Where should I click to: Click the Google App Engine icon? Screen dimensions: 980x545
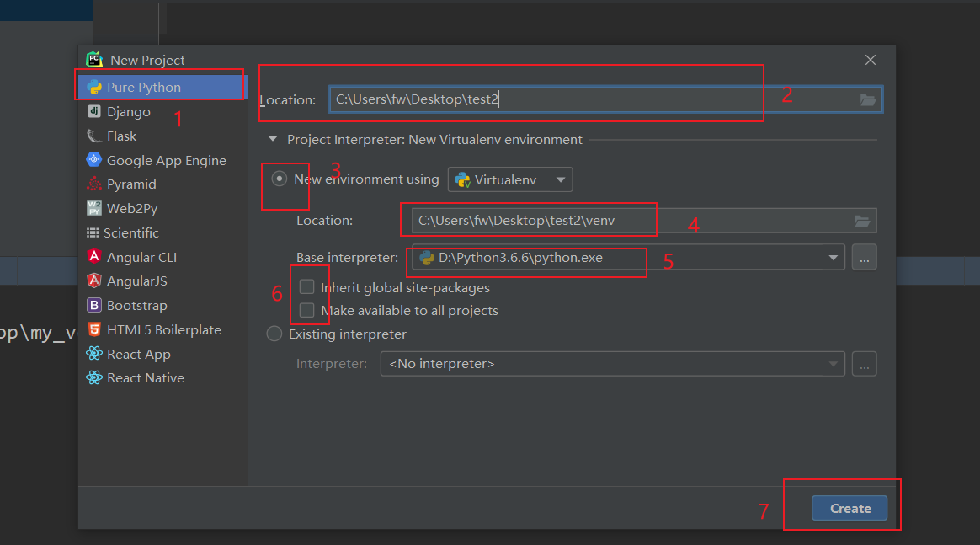93,159
